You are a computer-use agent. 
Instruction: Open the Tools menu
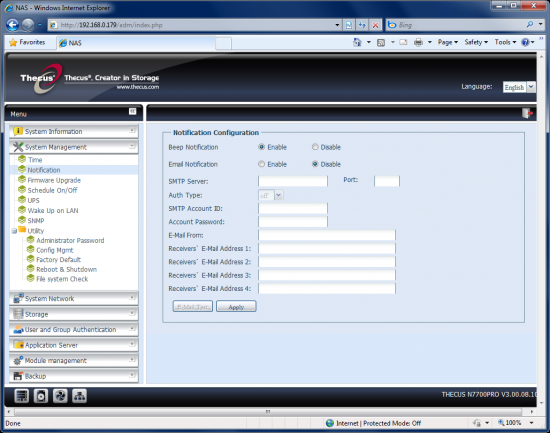click(x=505, y=42)
